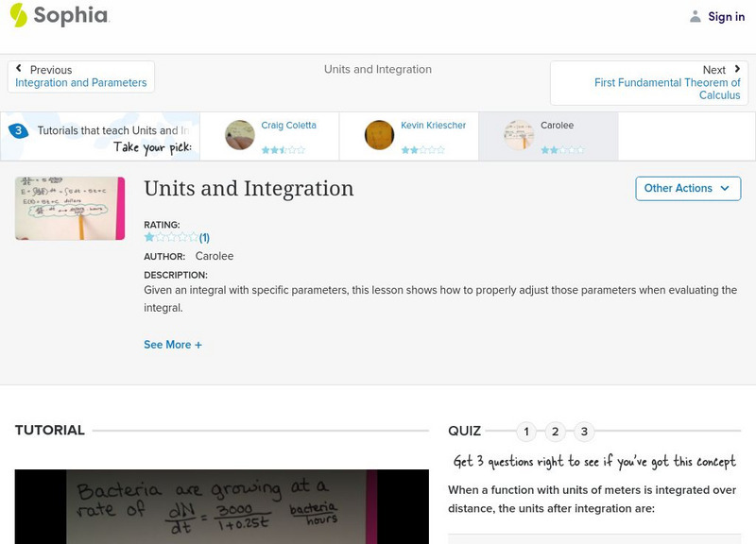
Task: Select Craig Coletta's profile avatar
Action: tap(237, 135)
